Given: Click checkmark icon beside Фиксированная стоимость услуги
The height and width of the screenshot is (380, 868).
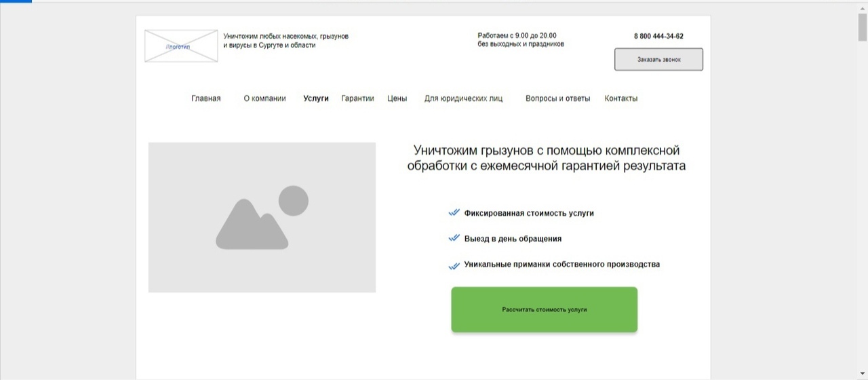Looking at the screenshot, I should [x=454, y=213].
